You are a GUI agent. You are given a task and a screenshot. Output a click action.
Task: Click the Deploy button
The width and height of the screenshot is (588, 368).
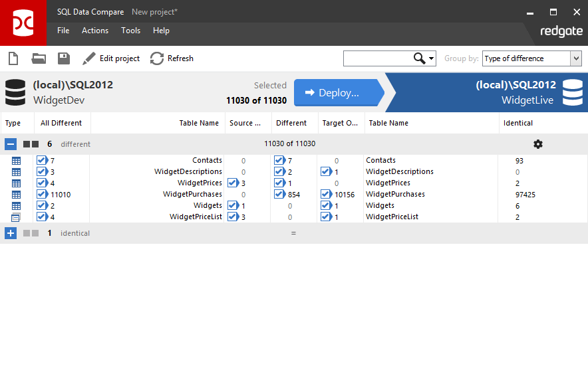coord(338,93)
